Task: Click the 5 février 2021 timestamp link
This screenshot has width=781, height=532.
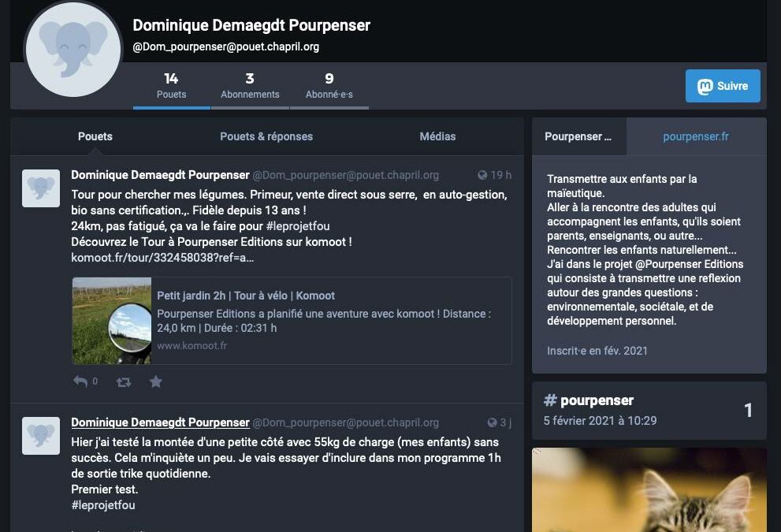Action: pos(601,421)
